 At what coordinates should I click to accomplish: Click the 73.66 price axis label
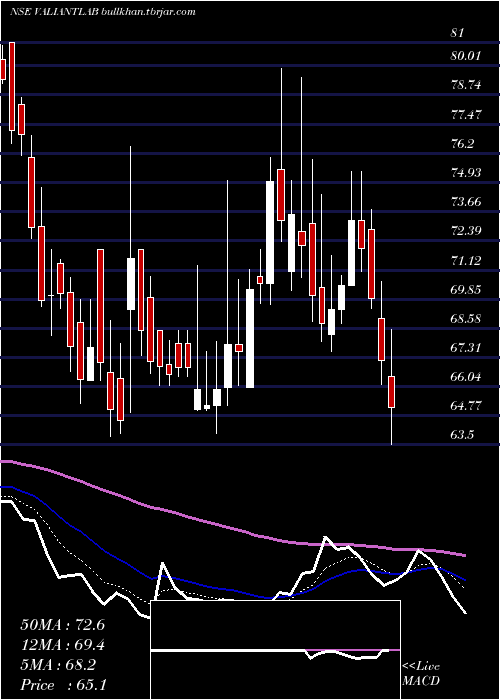pos(466,202)
